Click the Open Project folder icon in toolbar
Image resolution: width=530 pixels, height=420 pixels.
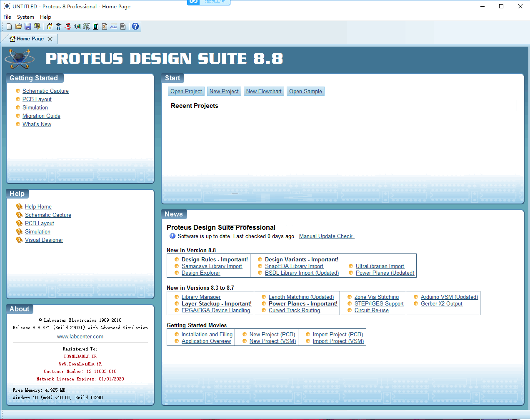point(19,26)
